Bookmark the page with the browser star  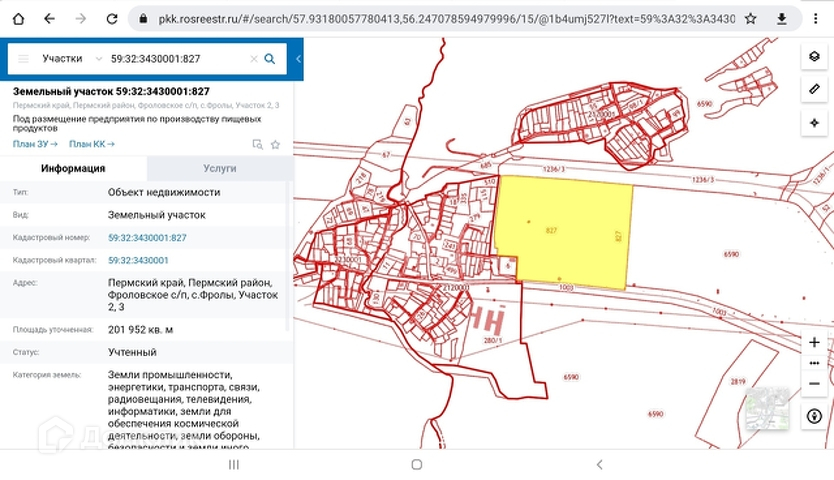coord(750,19)
